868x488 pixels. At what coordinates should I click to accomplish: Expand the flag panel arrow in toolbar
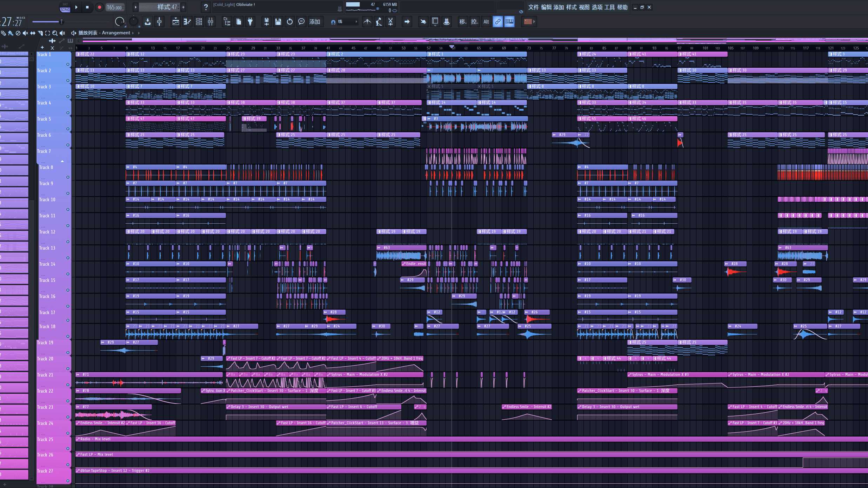pos(534,22)
